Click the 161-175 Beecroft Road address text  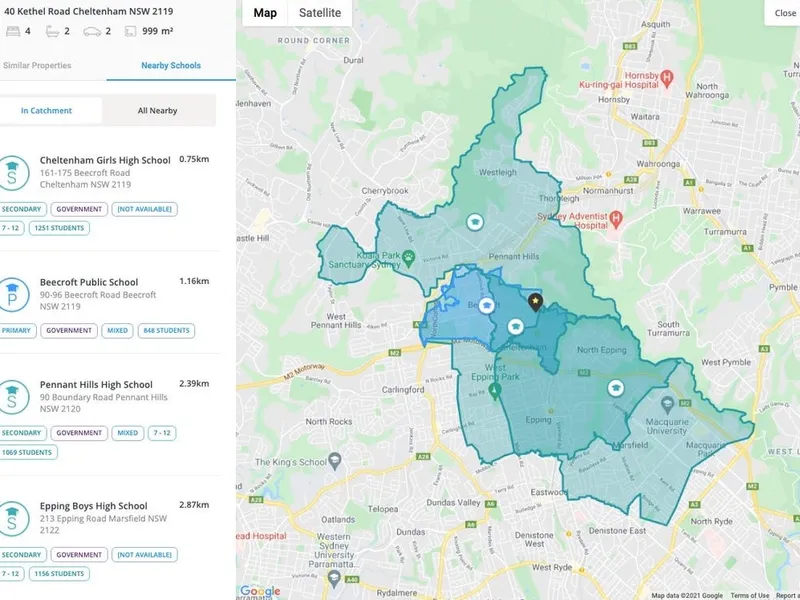85,173
